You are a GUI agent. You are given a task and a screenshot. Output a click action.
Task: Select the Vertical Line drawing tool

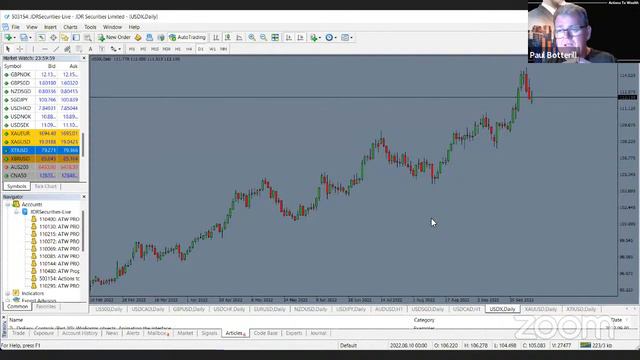pyautogui.click(x=33, y=49)
